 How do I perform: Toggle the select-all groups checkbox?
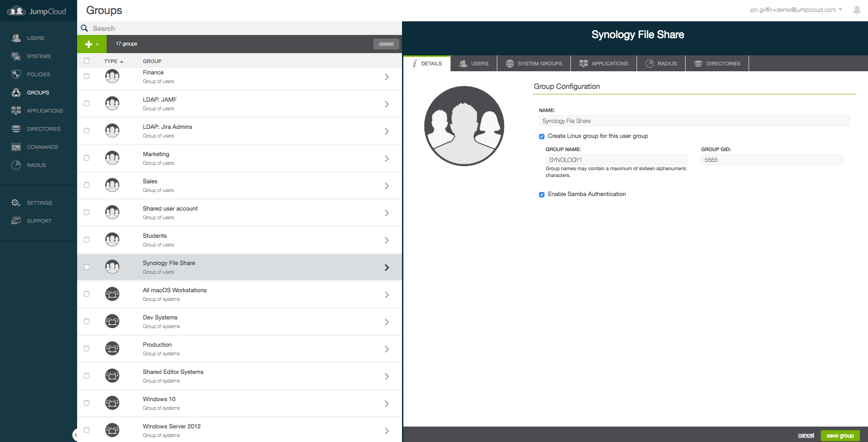point(87,61)
